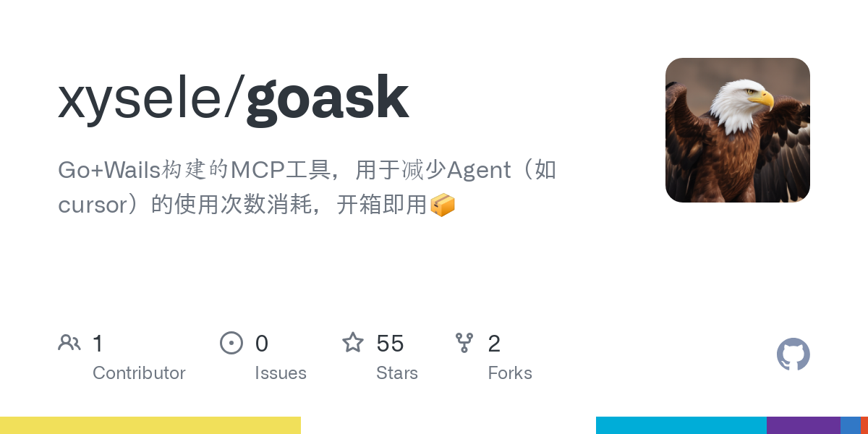
Task: Click the star outline icon
Action: pyautogui.click(x=353, y=342)
